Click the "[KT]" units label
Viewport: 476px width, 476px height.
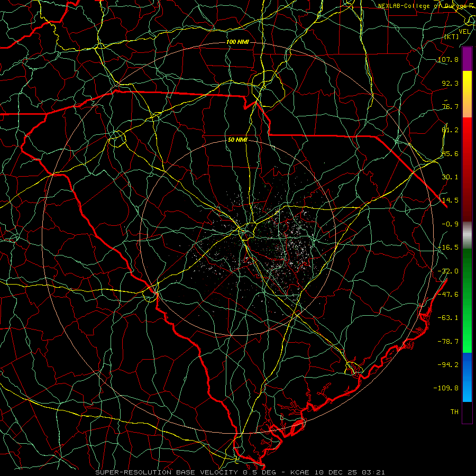(452, 36)
